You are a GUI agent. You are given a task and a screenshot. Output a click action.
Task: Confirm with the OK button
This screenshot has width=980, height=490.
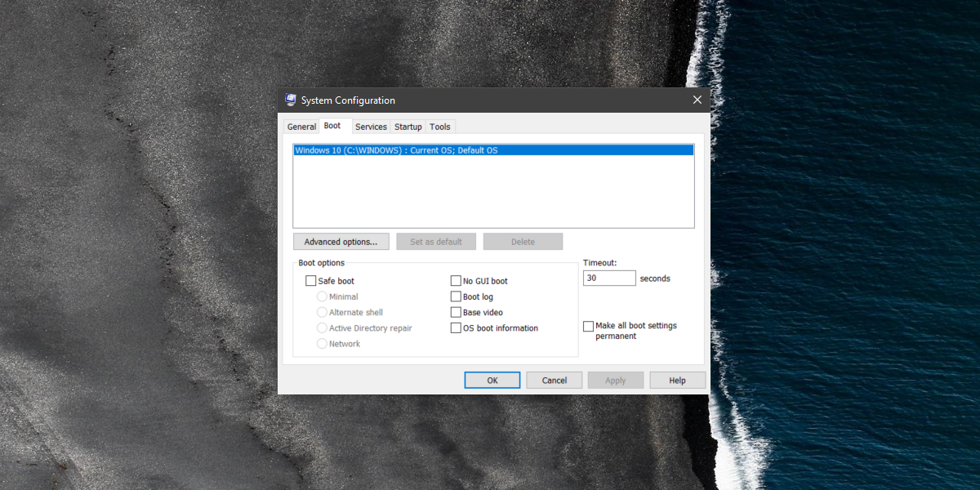click(492, 381)
